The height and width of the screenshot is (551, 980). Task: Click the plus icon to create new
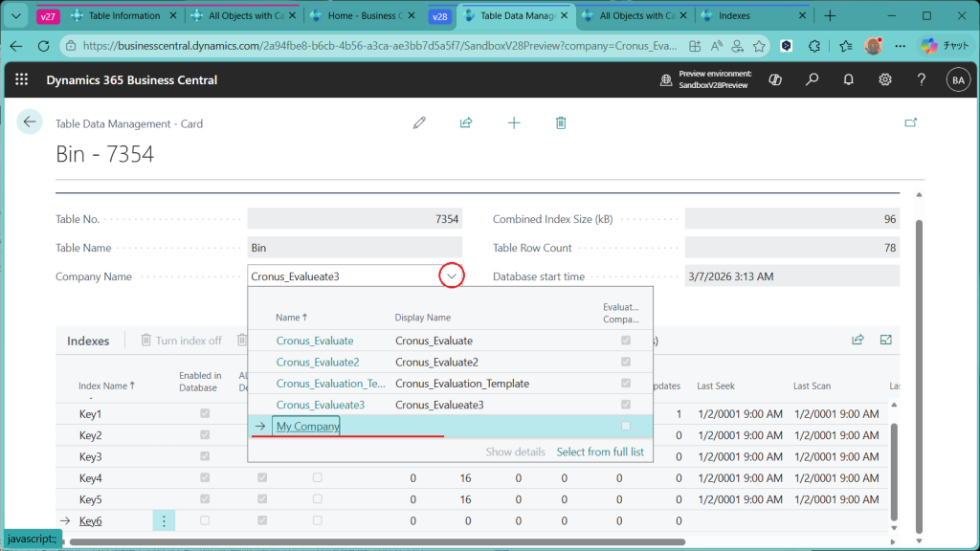514,122
